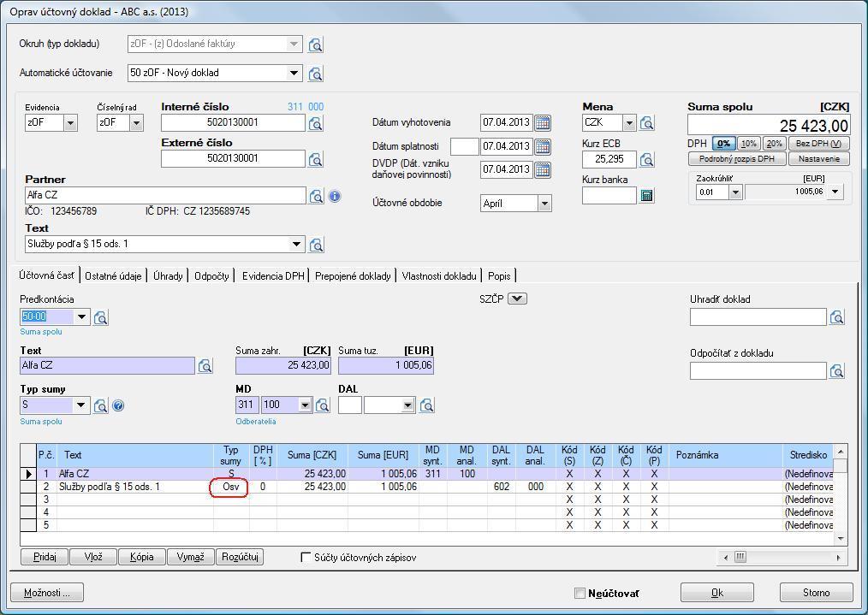
Task: Open lookup icon next to Okruh (typ dokladu)
Action: coord(316,44)
